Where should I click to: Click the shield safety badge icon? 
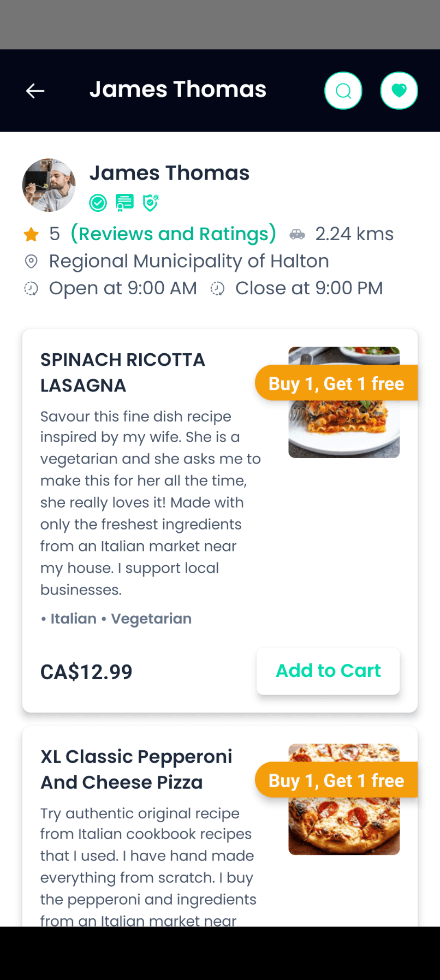151,203
